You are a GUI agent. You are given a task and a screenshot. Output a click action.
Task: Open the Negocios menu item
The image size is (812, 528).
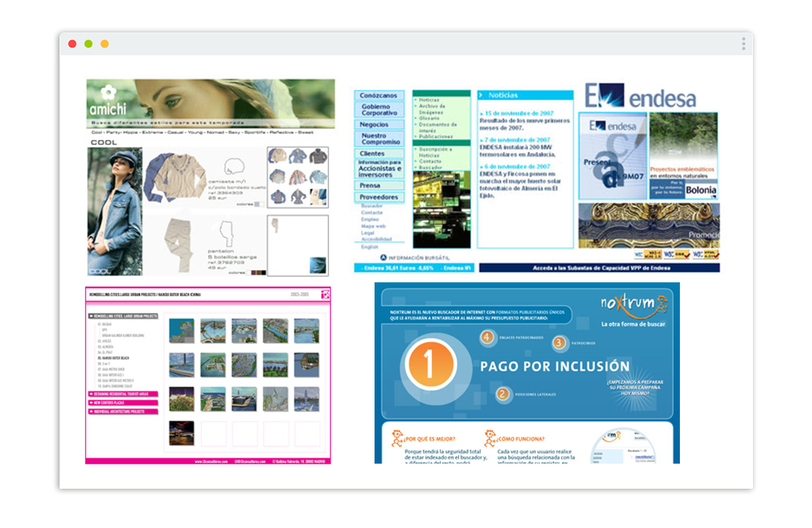375,125
